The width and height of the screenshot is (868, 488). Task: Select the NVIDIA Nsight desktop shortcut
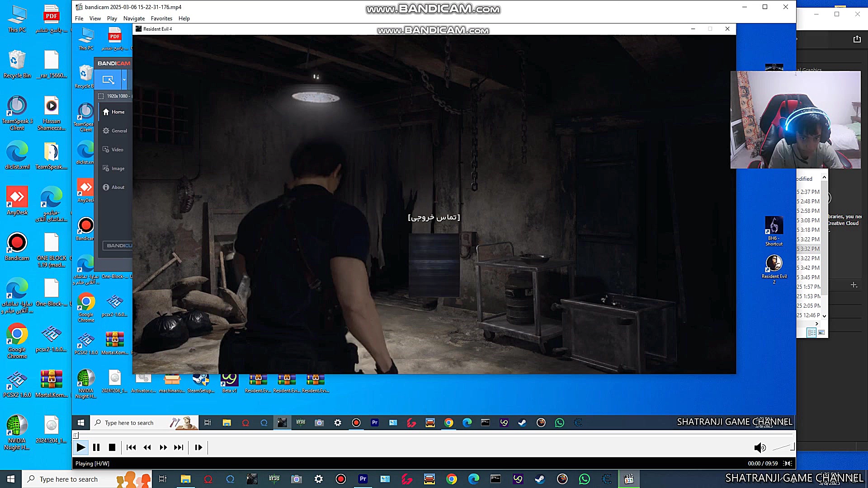coord(17,432)
